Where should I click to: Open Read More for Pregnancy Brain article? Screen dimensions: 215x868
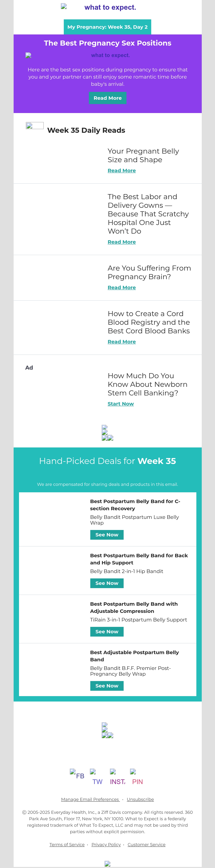click(121, 287)
